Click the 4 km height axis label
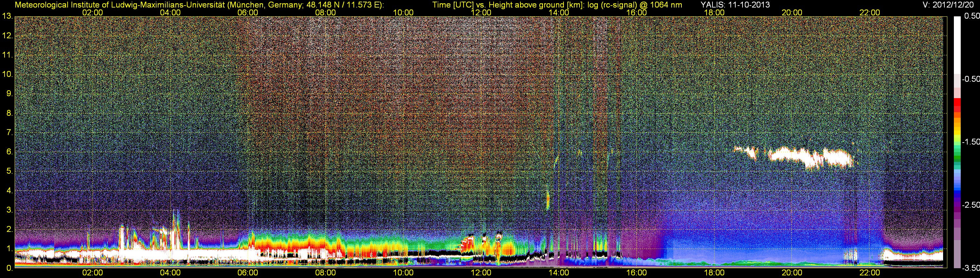 (x=9, y=191)
